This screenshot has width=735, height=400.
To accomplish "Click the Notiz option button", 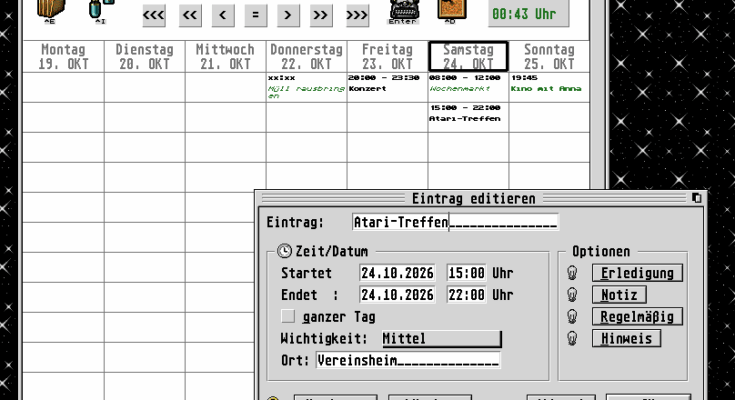I will 619,294.
